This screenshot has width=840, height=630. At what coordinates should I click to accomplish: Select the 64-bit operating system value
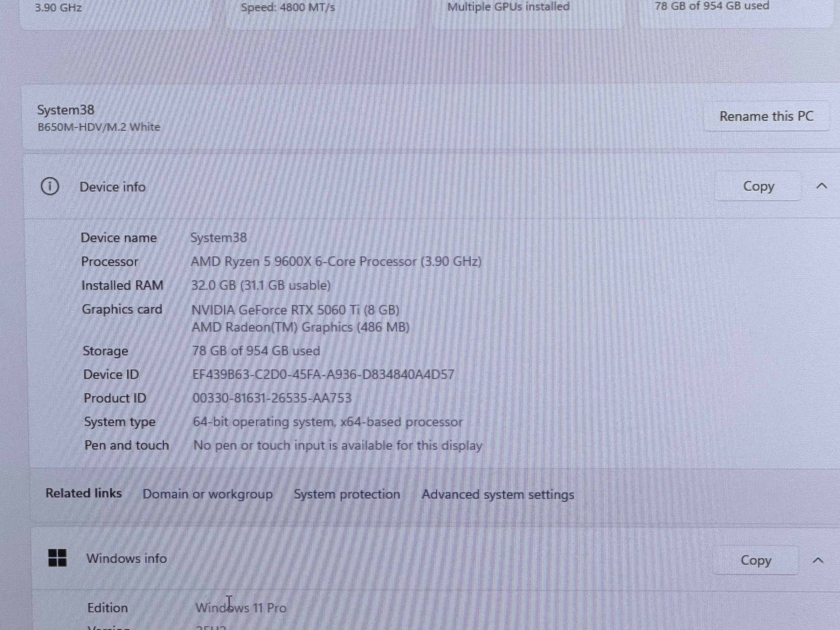(328, 422)
